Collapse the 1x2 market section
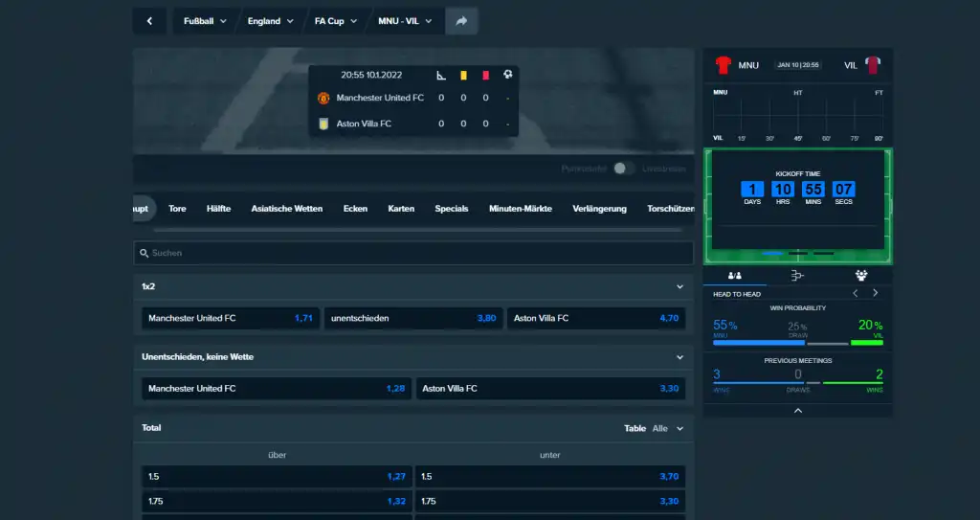980x520 pixels. point(680,286)
